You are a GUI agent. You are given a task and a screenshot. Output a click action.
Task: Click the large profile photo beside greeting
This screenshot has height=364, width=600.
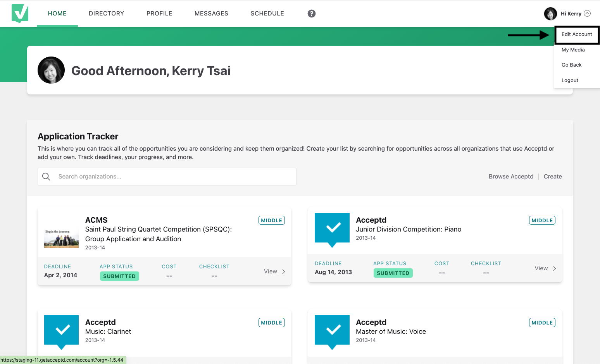tap(51, 70)
